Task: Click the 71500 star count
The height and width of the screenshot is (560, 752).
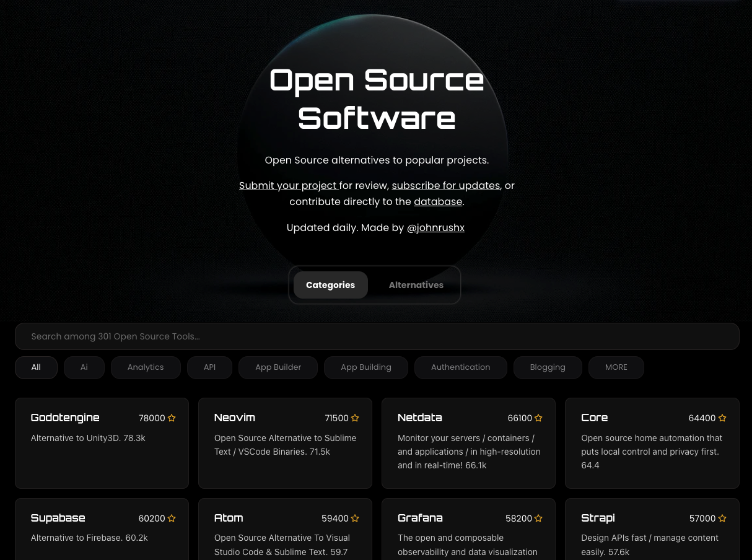Action: [x=336, y=418]
